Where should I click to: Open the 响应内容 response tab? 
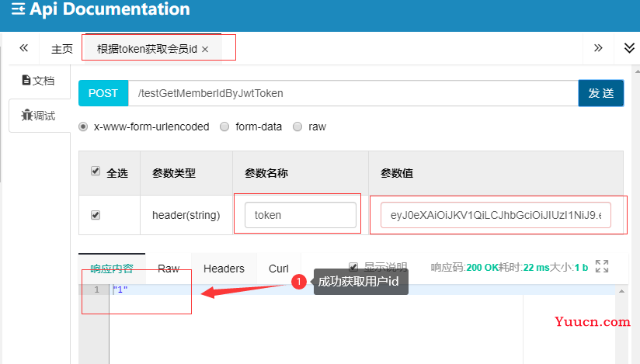click(112, 269)
